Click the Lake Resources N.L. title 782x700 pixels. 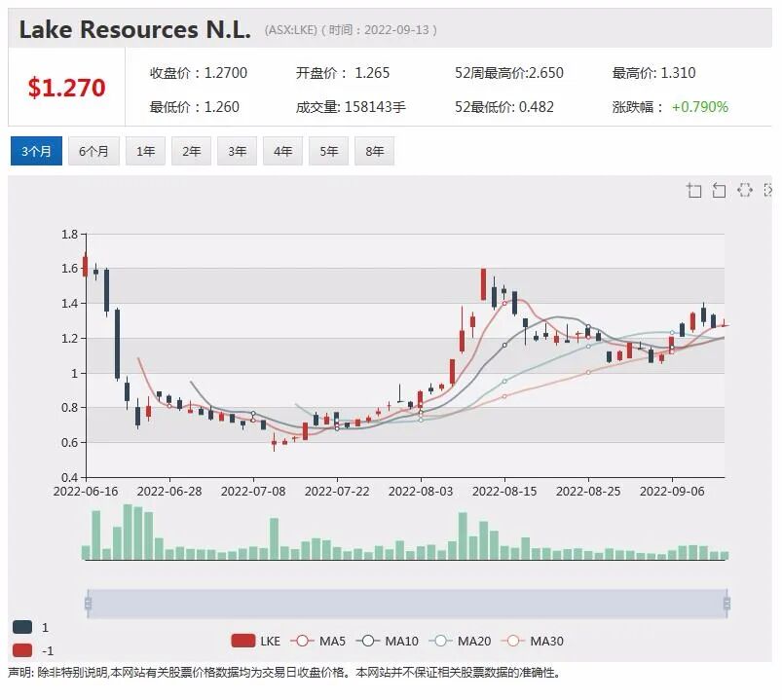[x=134, y=29]
